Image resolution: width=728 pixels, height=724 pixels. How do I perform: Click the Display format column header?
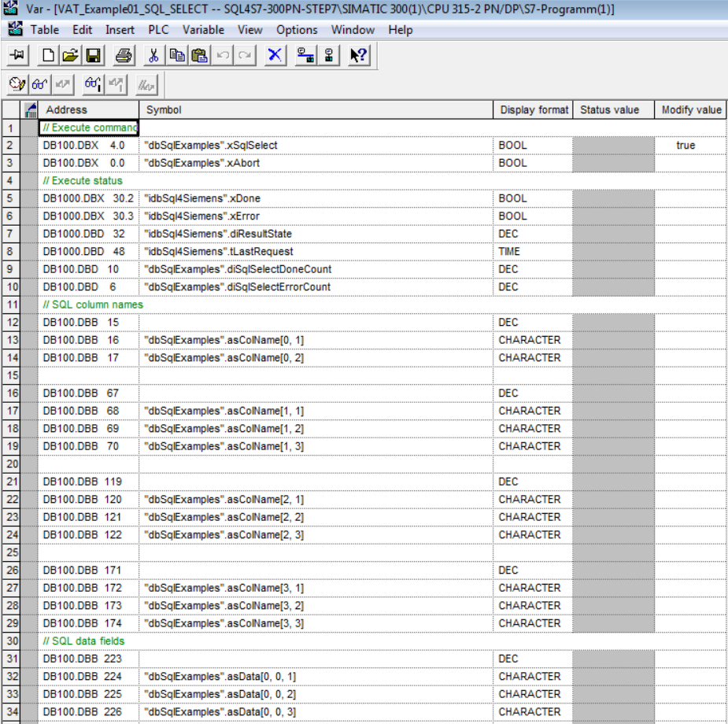click(533, 110)
